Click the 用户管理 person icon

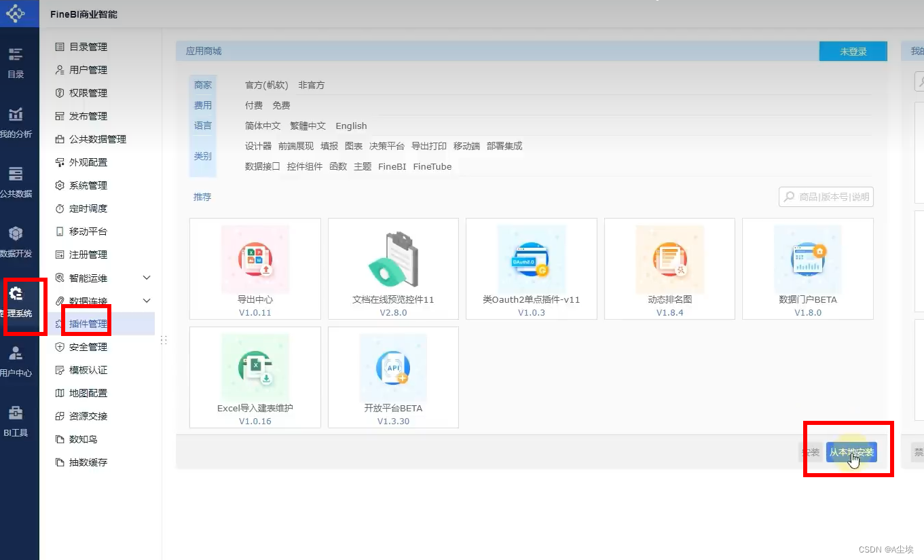coord(60,70)
